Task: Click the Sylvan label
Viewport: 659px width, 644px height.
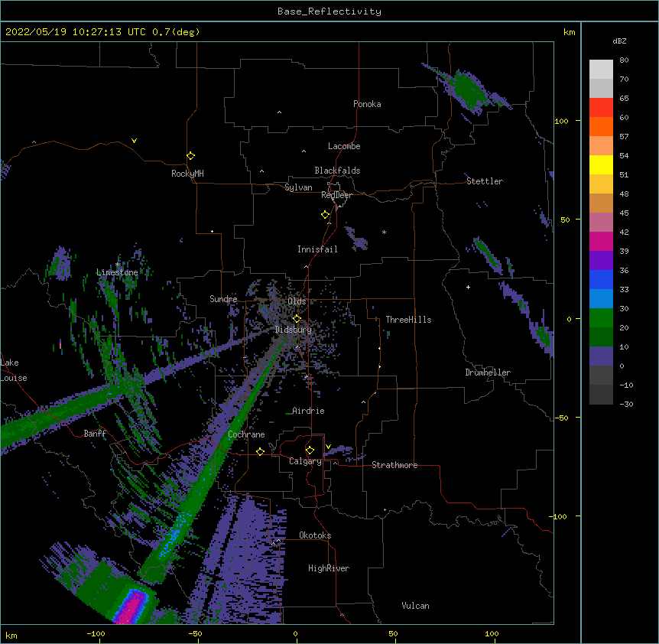Action: (x=298, y=187)
